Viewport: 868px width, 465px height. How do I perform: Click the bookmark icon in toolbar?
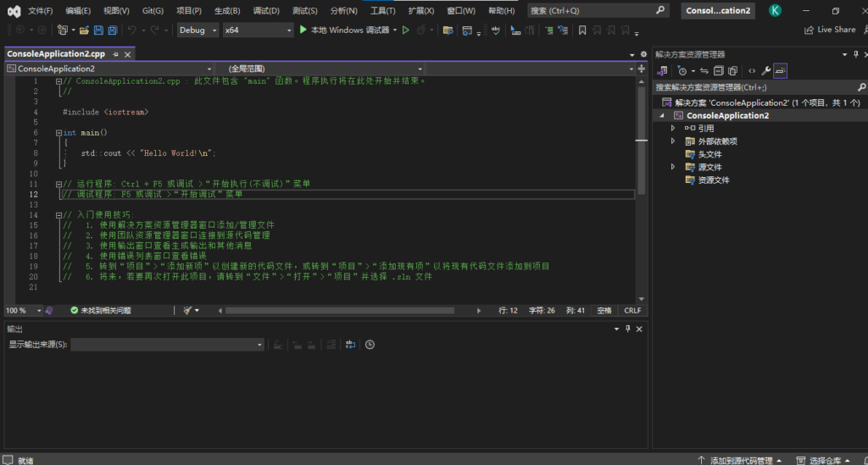[x=582, y=30]
